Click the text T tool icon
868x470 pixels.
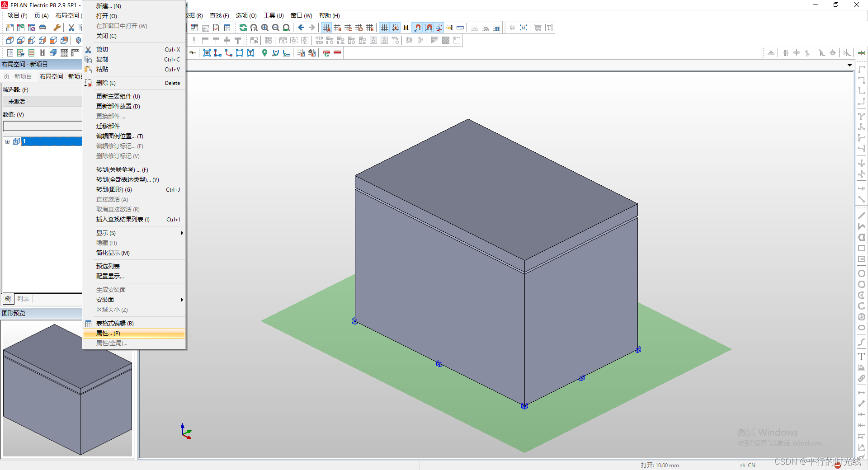coord(862,357)
